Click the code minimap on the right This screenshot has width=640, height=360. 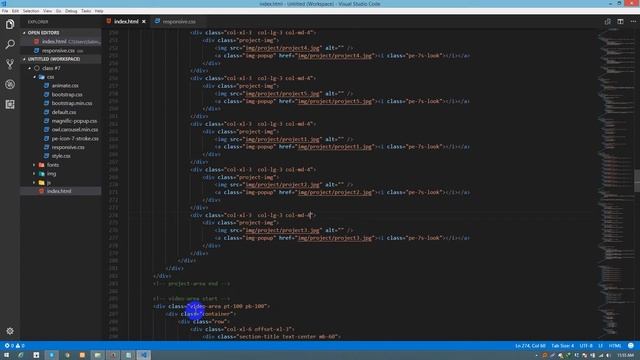tap(616, 184)
